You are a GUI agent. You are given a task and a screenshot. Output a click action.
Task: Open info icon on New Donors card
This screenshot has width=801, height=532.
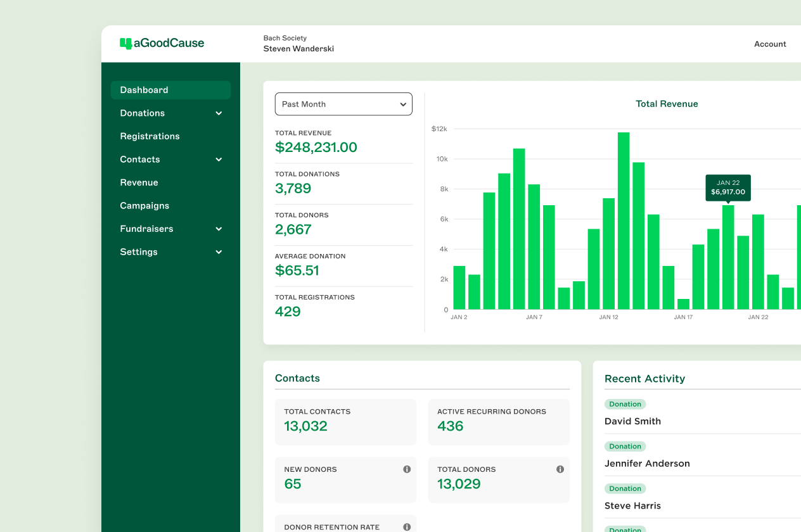point(407,469)
